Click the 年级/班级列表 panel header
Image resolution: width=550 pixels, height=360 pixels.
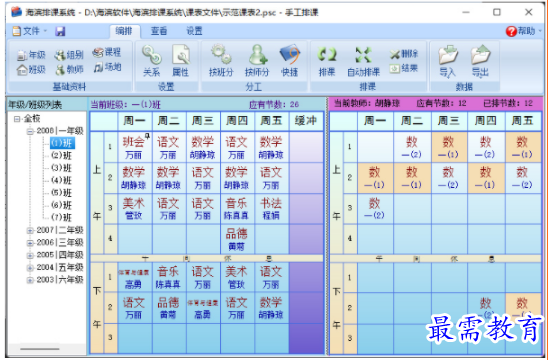(47, 104)
